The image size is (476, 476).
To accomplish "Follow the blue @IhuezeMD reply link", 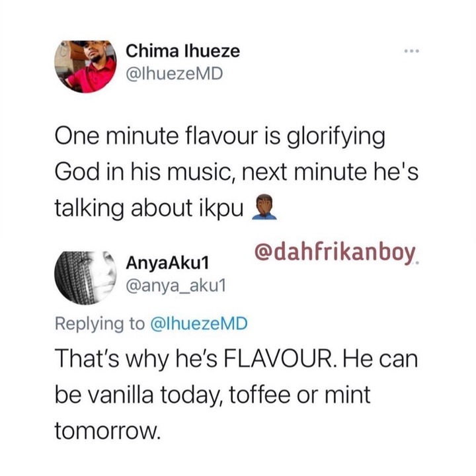I will (x=199, y=323).
